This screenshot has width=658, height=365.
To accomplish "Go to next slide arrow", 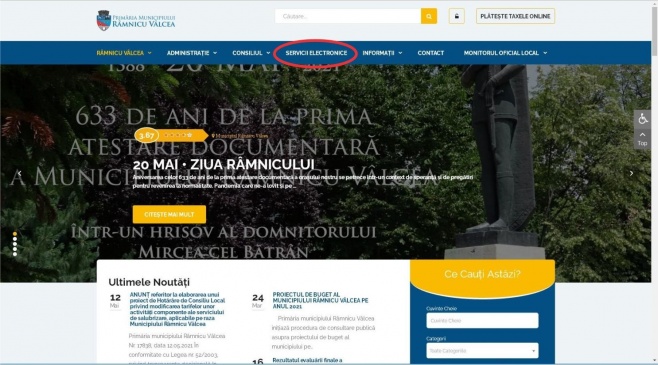I will pyautogui.click(x=632, y=173).
